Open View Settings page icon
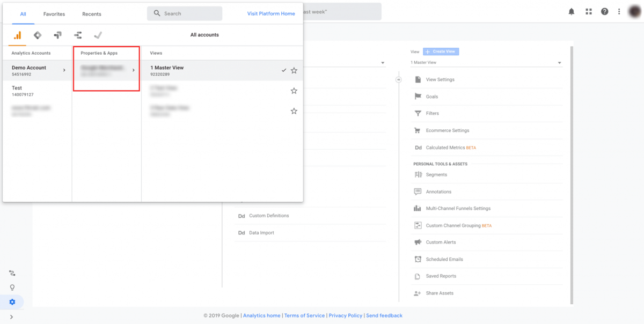This screenshot has width=644, height=324. (x=418, y=79)
